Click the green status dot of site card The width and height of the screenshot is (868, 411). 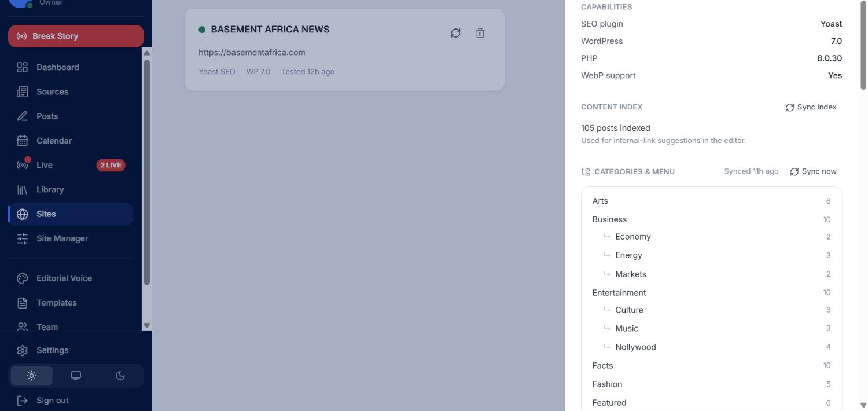pos(202,30)
